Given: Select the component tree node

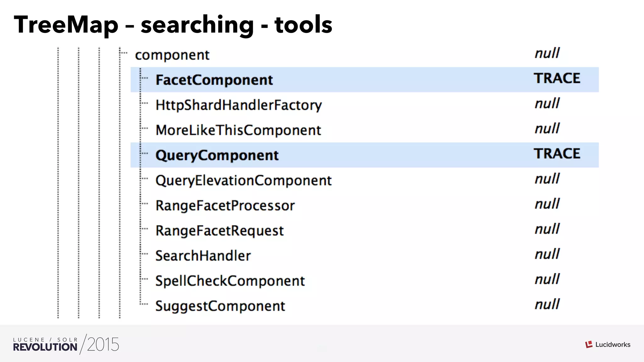Looking at the screenshot, I should 172,55.
